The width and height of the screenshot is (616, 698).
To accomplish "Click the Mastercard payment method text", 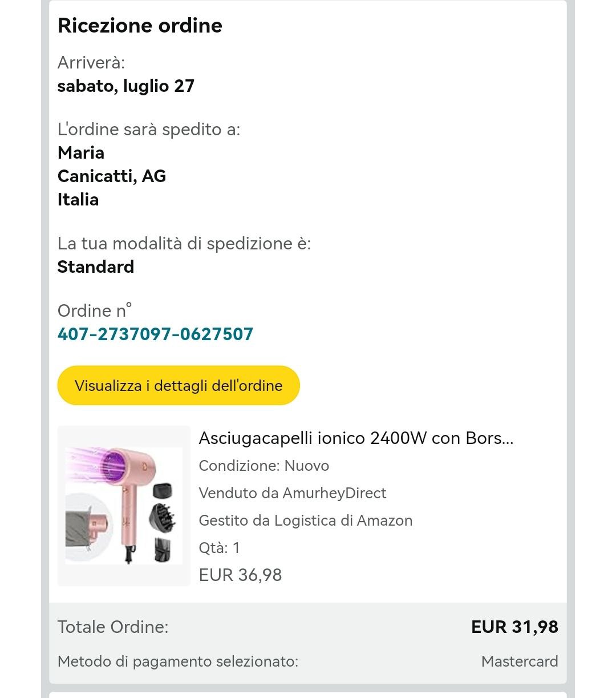I will coord(519,661).
